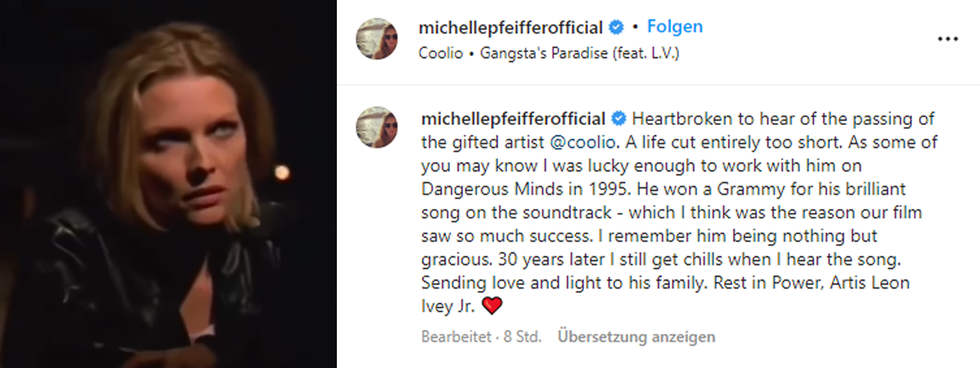Open the post options three-dot menu

pyautogui.click(x=948, y=38)
